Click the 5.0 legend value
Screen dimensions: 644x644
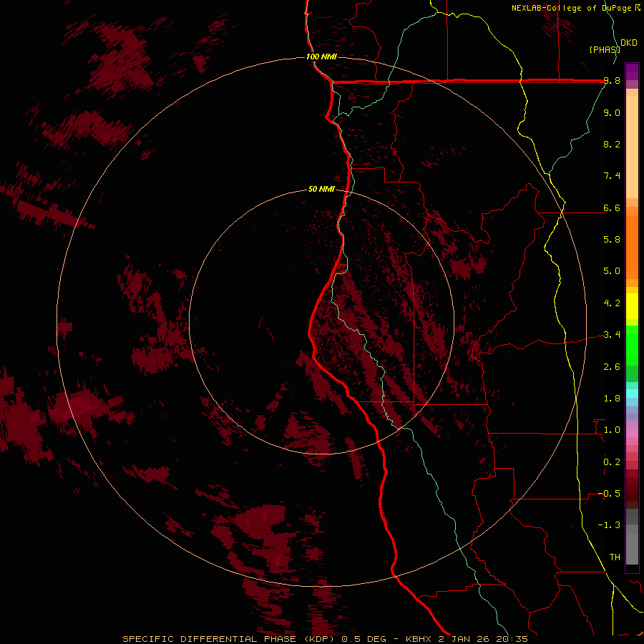tap(612, 271)
